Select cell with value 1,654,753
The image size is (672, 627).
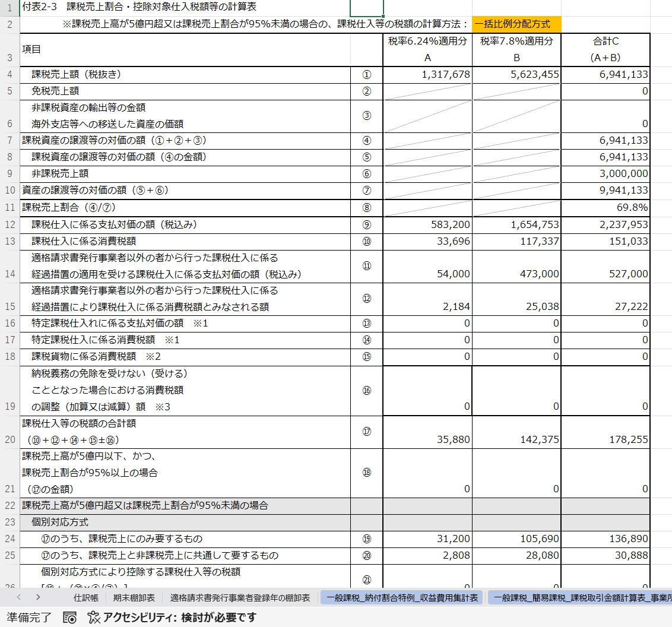tap(516, 225)
